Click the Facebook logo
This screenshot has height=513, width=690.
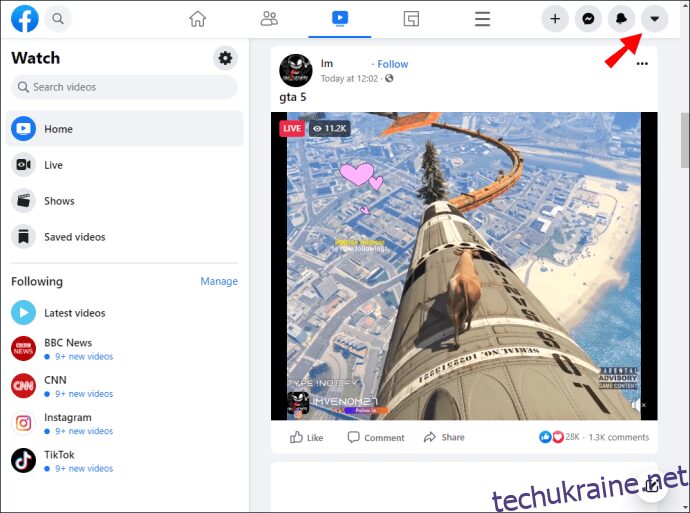coord(25,18)
